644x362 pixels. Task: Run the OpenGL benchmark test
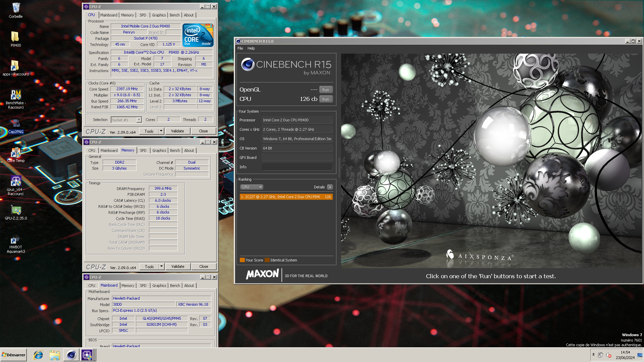(325, 90)
